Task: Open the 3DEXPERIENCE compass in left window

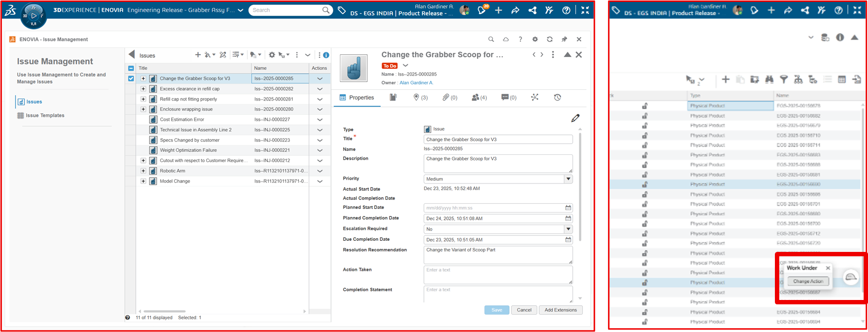Action: tap(33, 16)
